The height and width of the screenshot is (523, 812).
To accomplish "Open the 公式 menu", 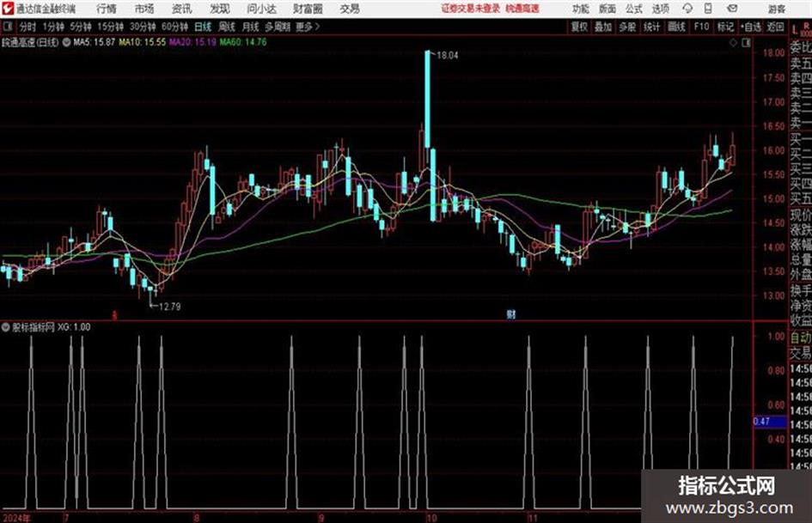I will (x=634, y=9).
